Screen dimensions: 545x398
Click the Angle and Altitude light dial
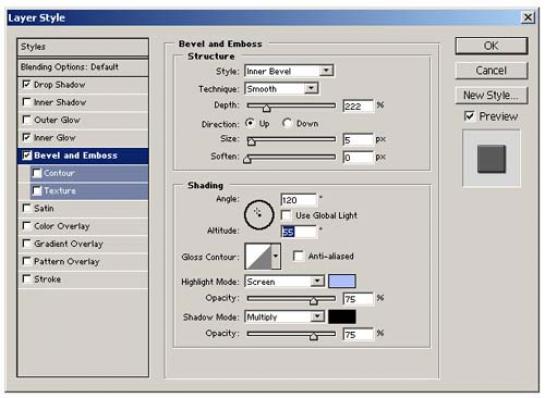pos(259,214)
